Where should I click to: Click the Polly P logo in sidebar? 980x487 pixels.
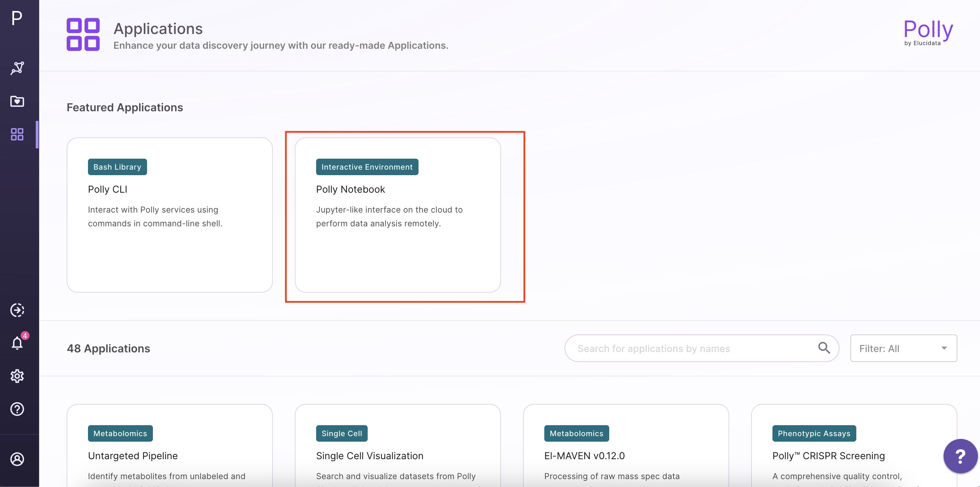17,18
